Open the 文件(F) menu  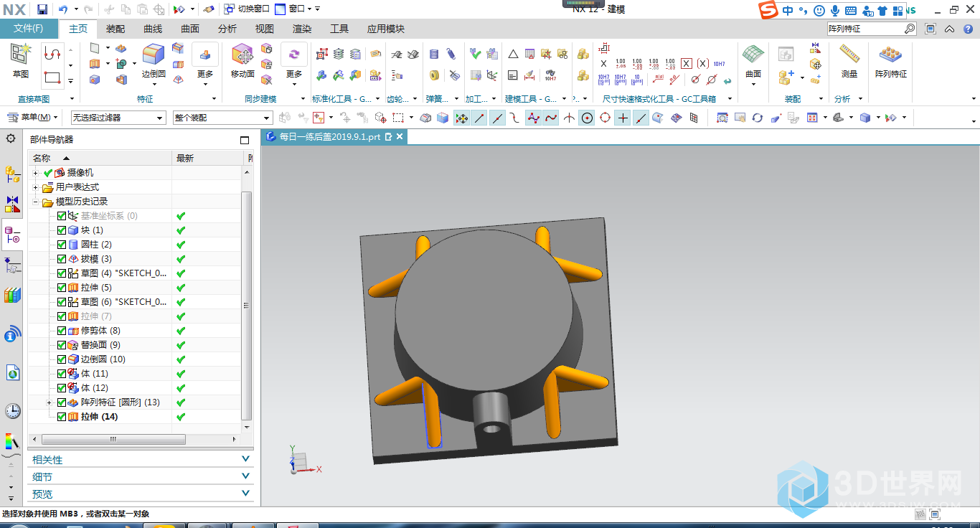point(29,29)
